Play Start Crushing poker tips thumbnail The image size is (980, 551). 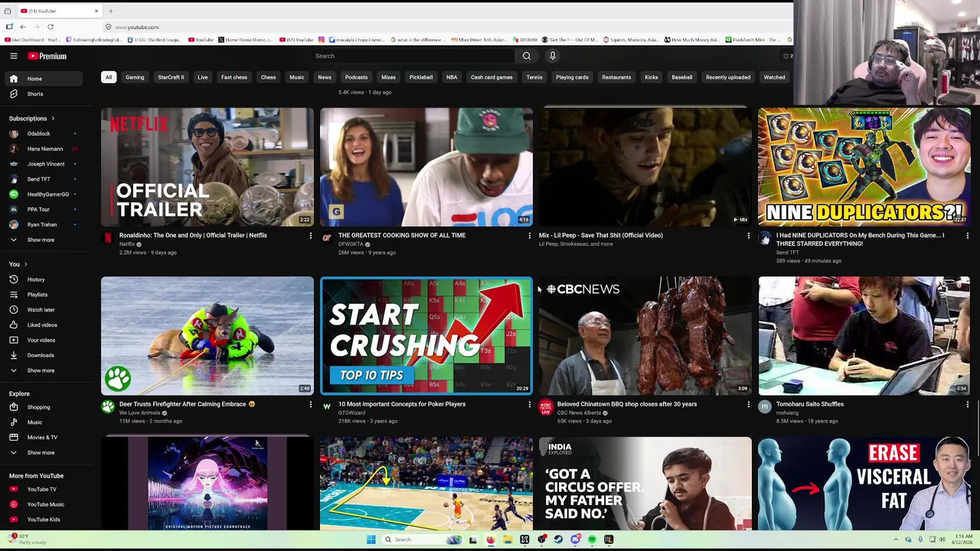point(426,336)
